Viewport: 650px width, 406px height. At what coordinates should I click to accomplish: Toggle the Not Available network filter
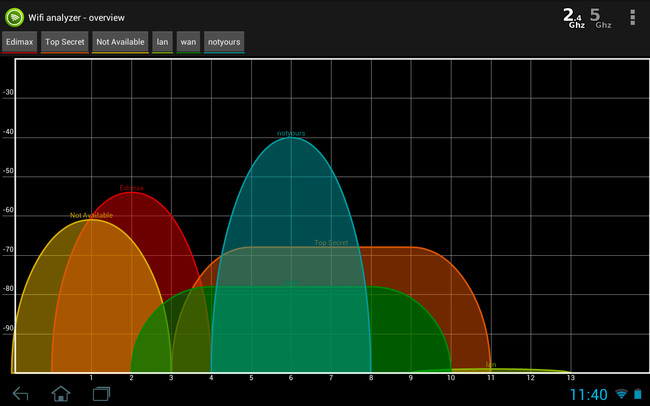pyautogui.click(x=120, y=42)
